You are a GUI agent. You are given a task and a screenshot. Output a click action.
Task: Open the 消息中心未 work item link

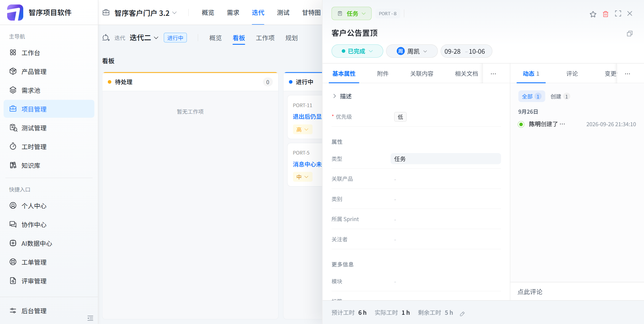pos(307,164)
